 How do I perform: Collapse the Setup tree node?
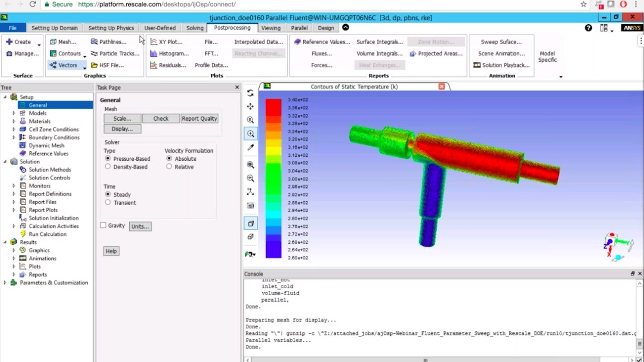point(5,97)
